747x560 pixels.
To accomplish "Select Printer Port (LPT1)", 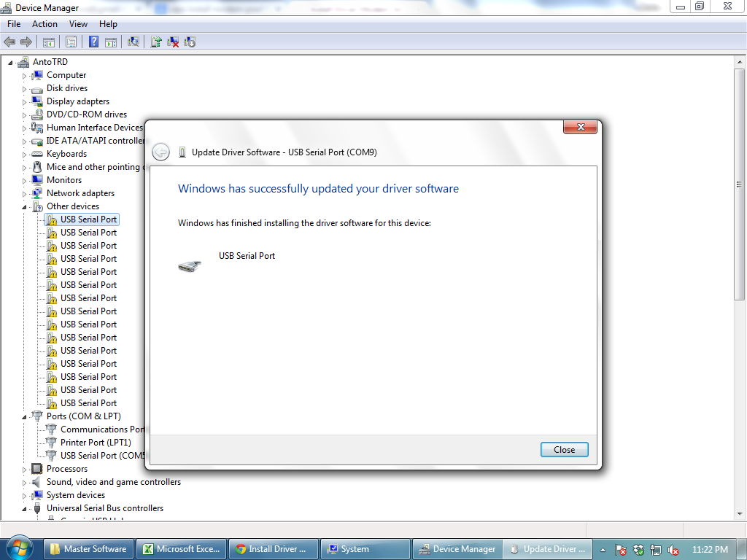I will [x=96, y=443].
